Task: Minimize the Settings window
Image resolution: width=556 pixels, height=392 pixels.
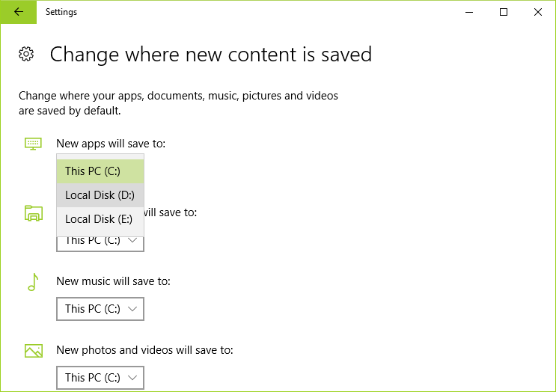Action: coord(469,12)
